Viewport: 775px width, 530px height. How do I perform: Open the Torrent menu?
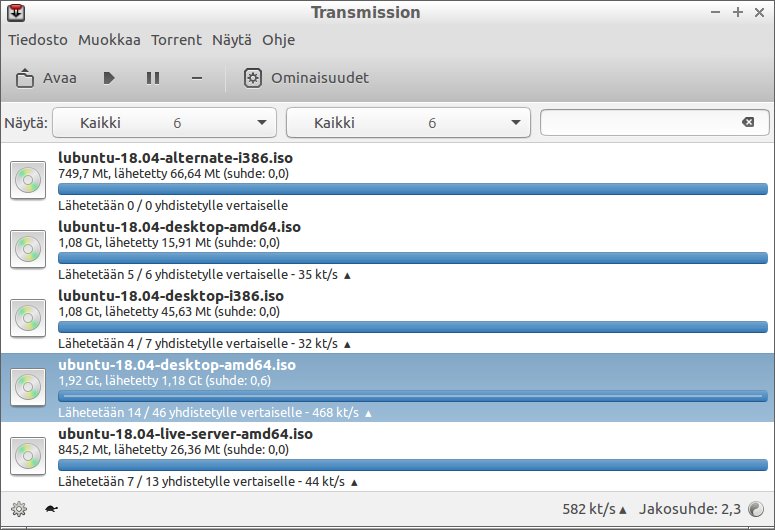point(176,40)
